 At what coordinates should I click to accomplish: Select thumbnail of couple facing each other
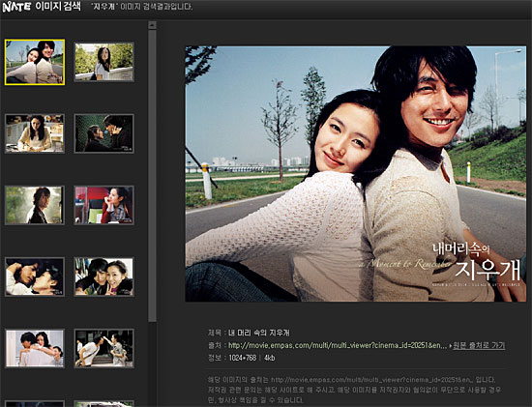pos(104,133)
